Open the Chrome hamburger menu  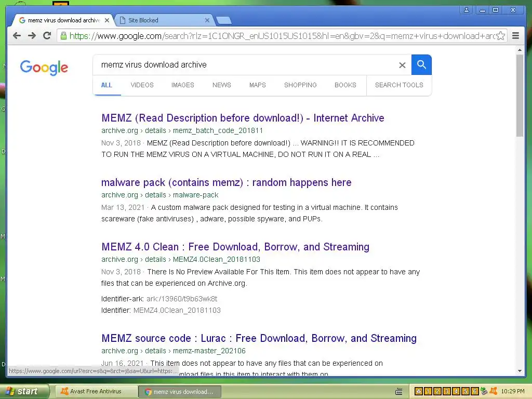515,36
